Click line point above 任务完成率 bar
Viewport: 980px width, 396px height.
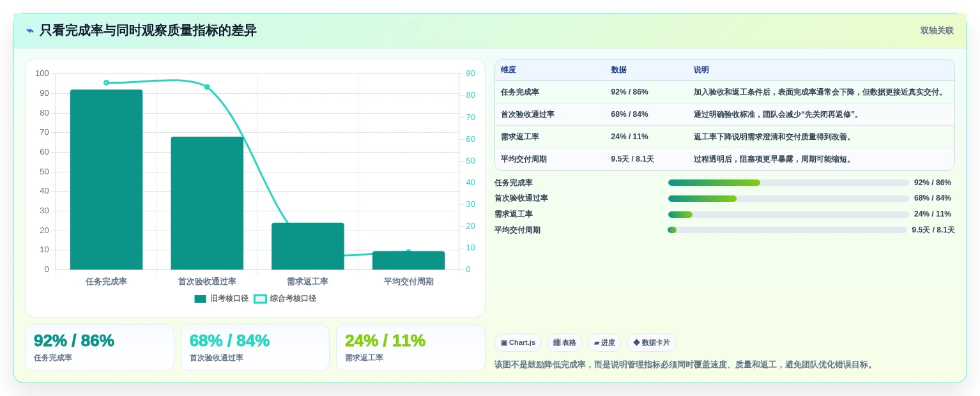click(106, 82)
